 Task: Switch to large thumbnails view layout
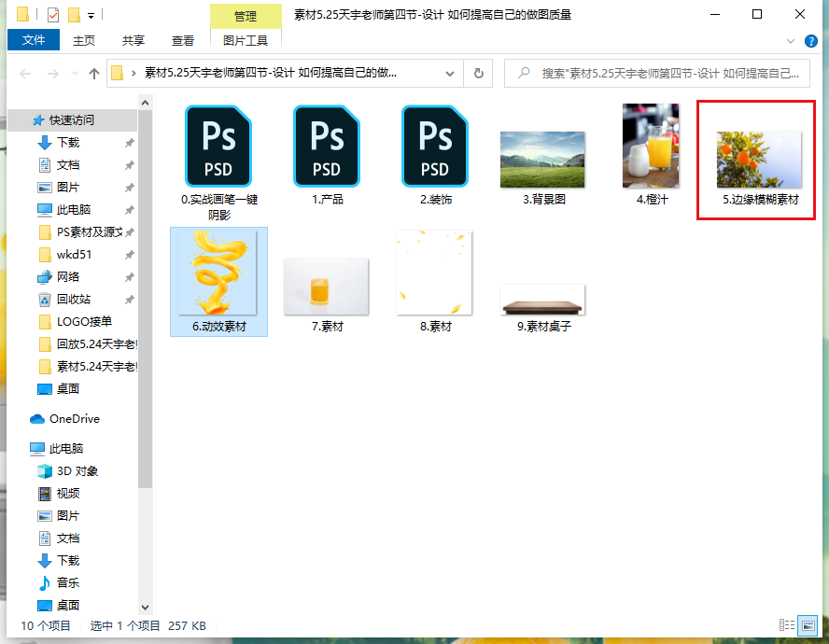pos(808,625)
